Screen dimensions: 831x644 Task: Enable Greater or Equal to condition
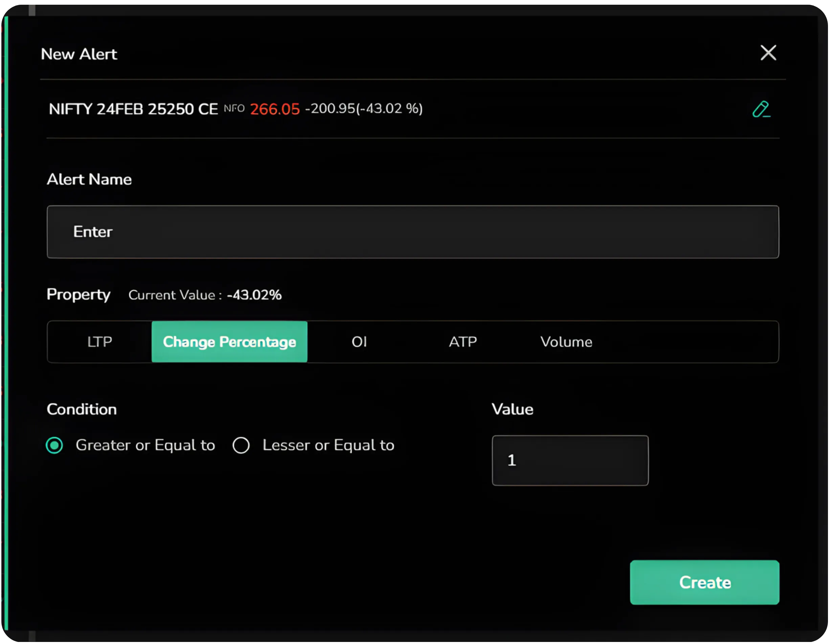tap(54, 445)
